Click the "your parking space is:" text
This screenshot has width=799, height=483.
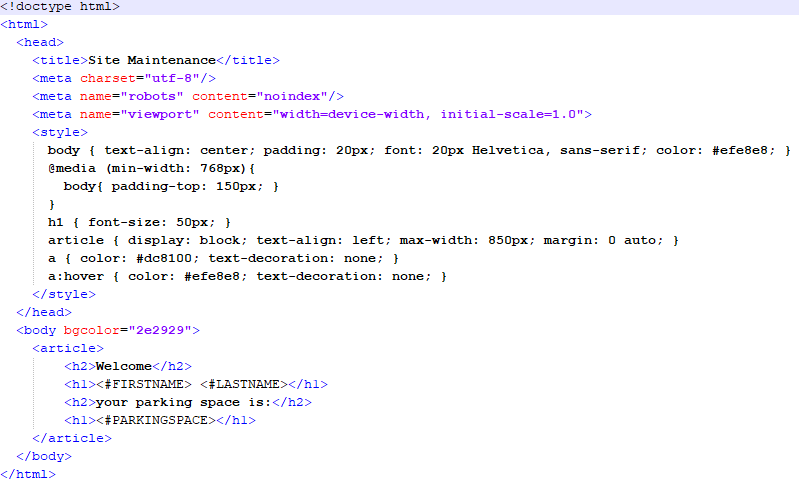coord(184,402)
